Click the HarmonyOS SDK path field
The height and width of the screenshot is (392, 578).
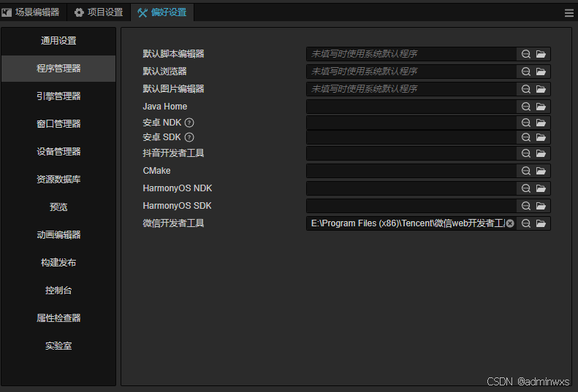[x=411, y=206]
